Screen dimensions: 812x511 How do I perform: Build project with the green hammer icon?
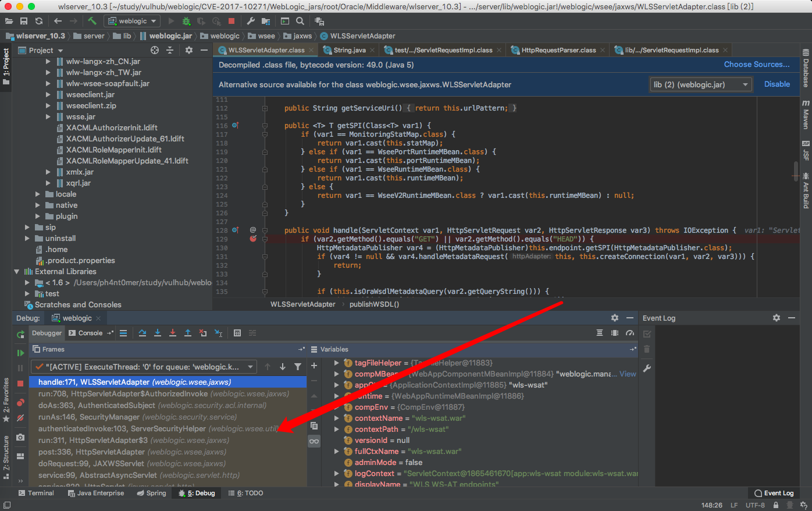click(x=92, y=21)
